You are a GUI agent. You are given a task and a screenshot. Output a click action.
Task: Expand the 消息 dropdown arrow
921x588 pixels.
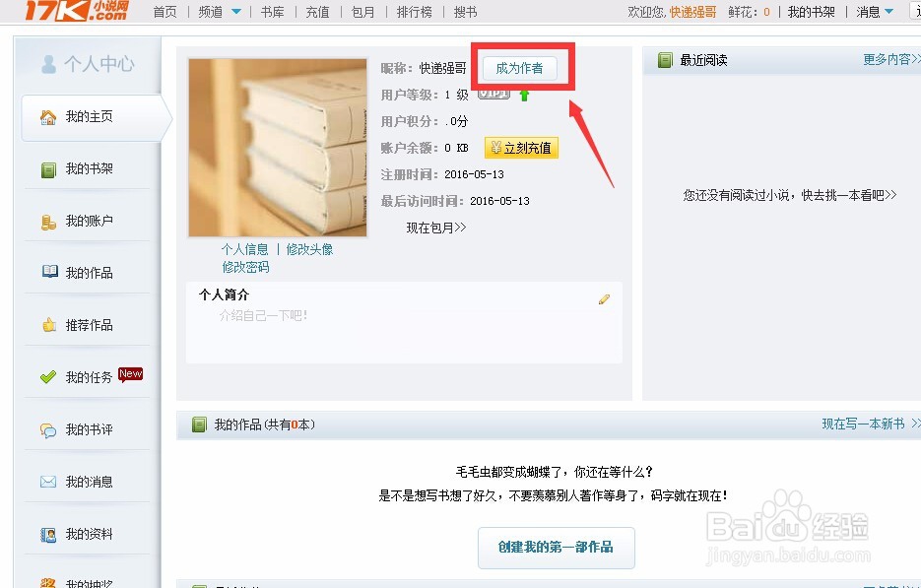[888, 11]
